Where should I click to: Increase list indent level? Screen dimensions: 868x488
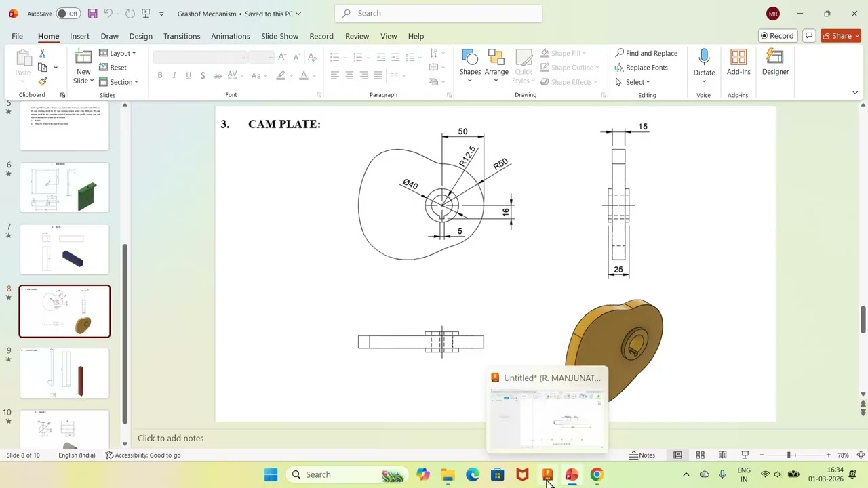tap(396, 57)
